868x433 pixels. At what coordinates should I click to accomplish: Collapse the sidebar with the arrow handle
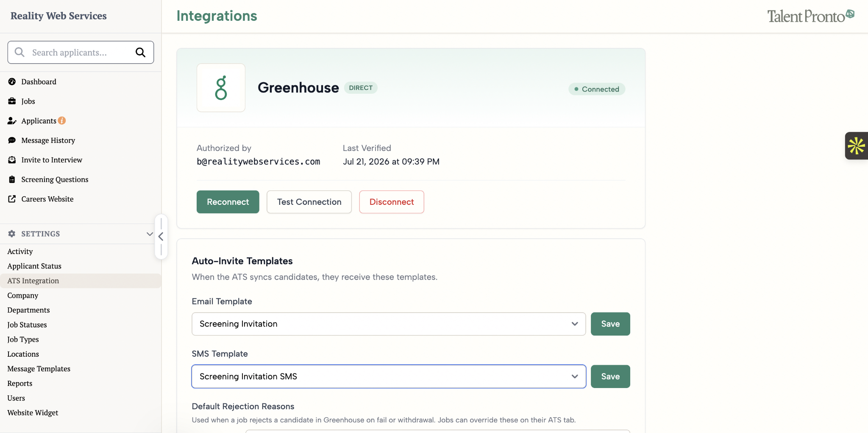[161, 237]
